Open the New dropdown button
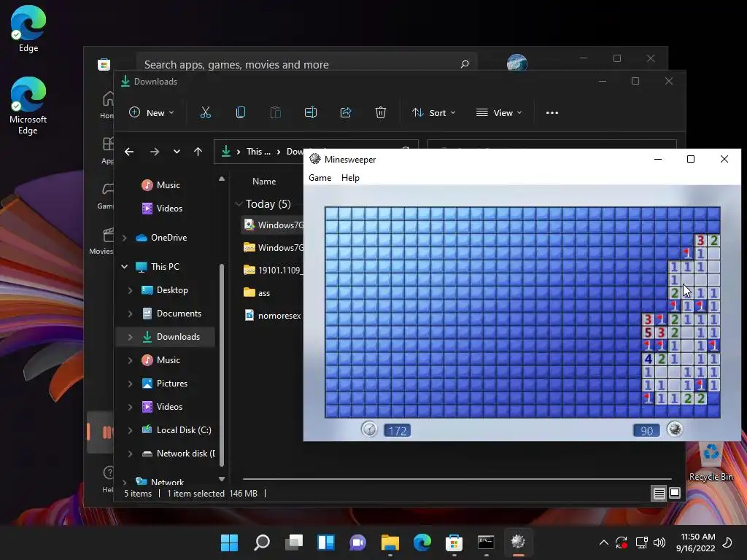The image size is (747, 560). coord(151,112)
